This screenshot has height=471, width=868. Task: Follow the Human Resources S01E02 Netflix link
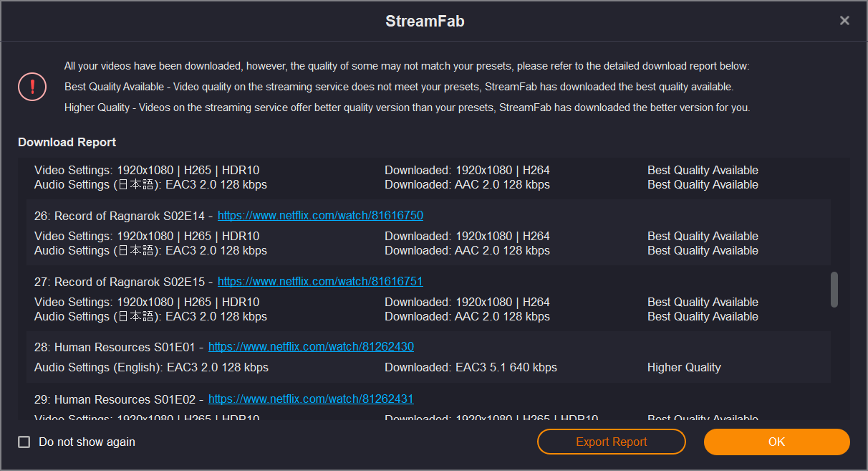click(x=311, y=399)
